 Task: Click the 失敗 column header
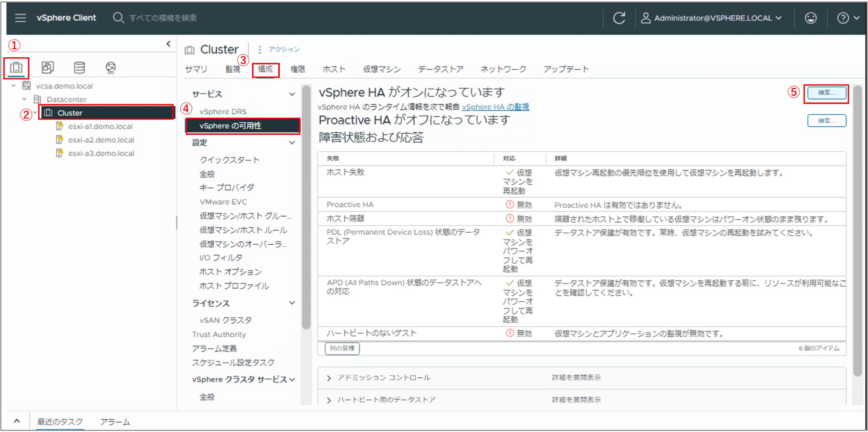(x=333, y=158)
